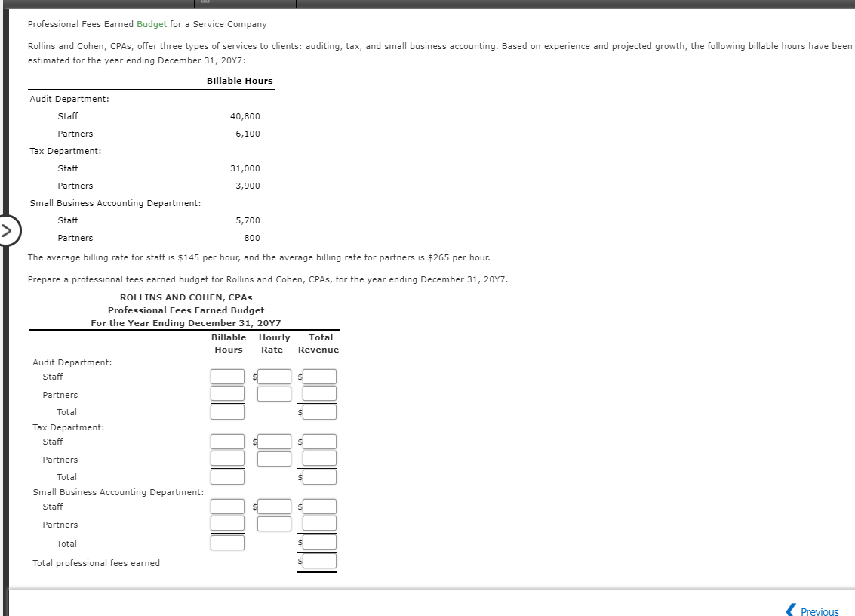
Task: Click Audit Department Staff hourly rate field
Action: (272, 376)
